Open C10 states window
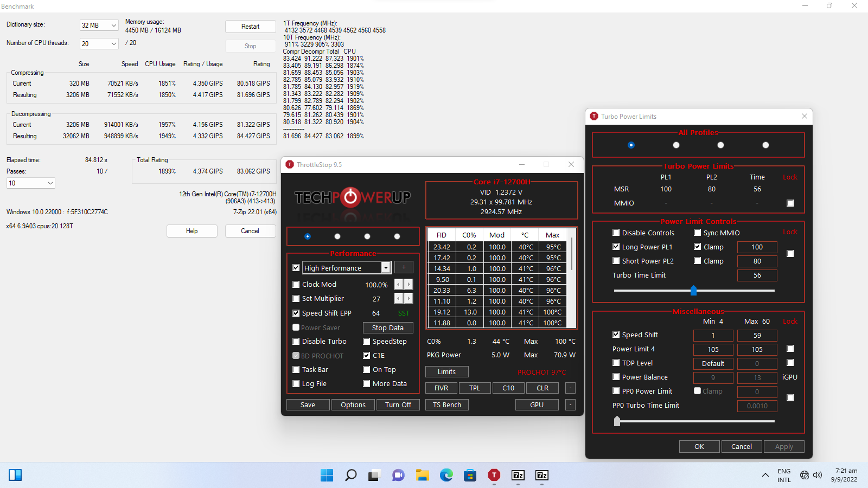Image resolution: width=868 pixels, height=488 pixels. (x=508, y=388)
